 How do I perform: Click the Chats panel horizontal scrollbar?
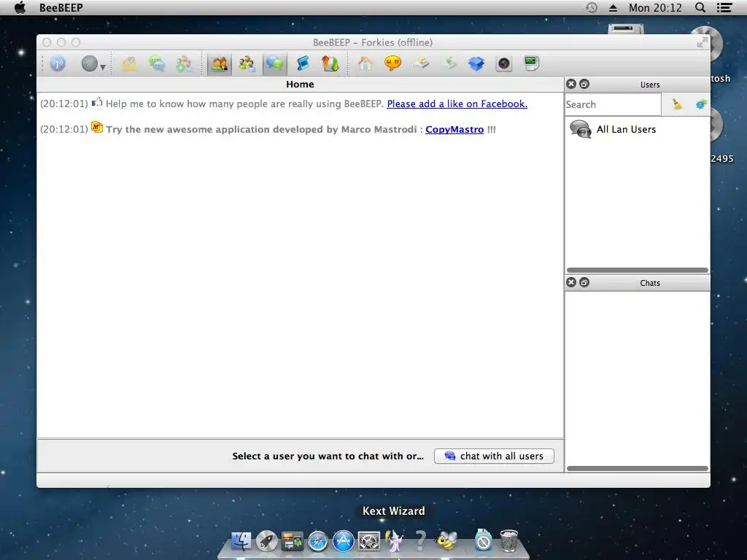coord(638,469)
